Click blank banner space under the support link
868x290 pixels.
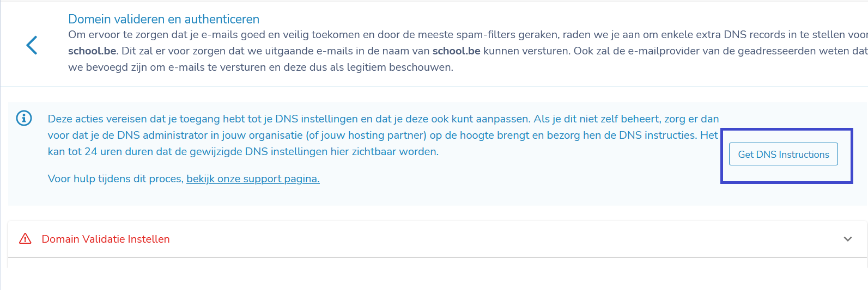click(x=381, y=195)
